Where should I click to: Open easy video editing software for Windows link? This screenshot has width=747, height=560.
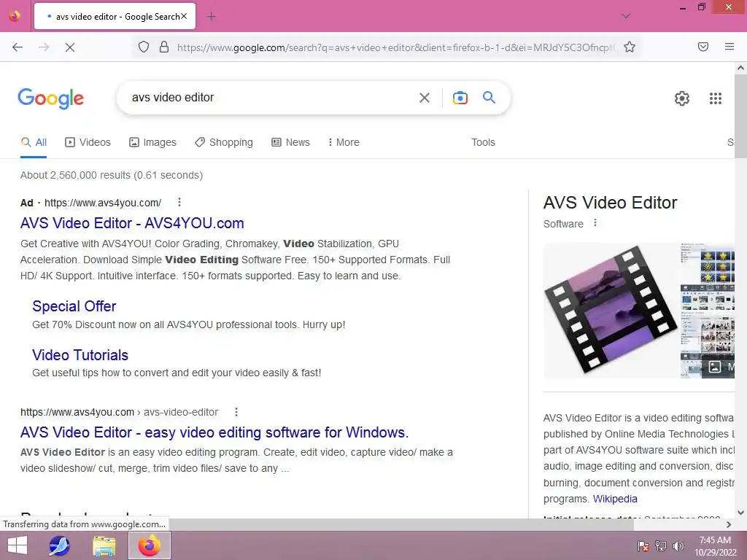point(214,432)
